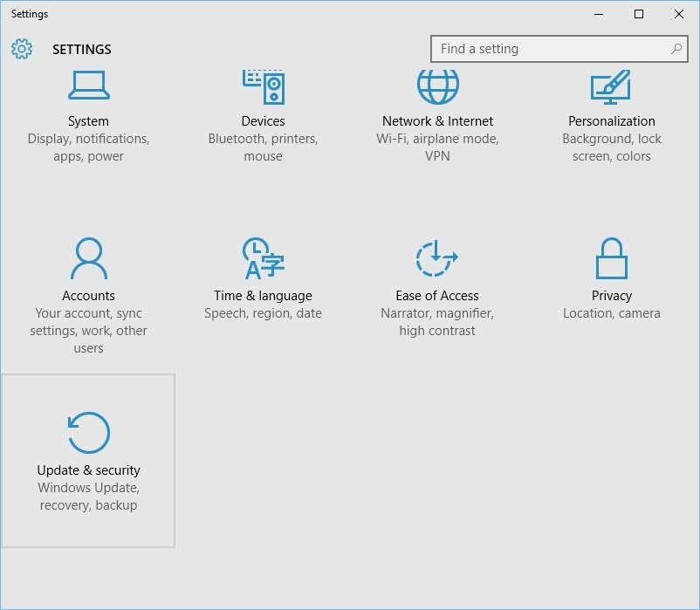The image size is (700, 610).
Task: Open Personalization paintbrush monitor icon
Action: [611, 87]
